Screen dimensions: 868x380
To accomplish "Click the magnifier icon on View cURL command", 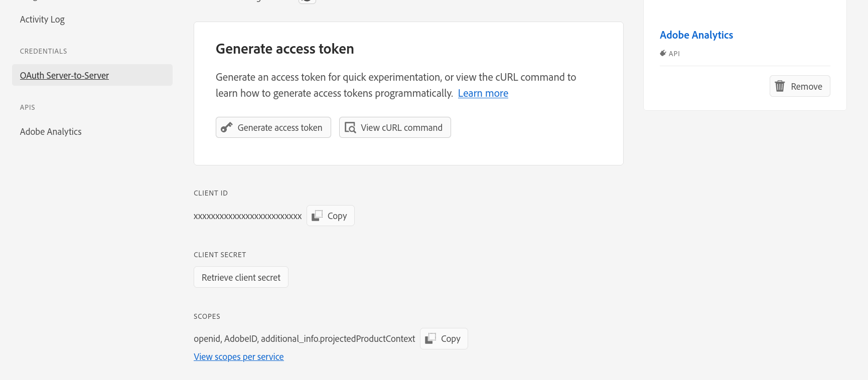I will click(350, 128).
